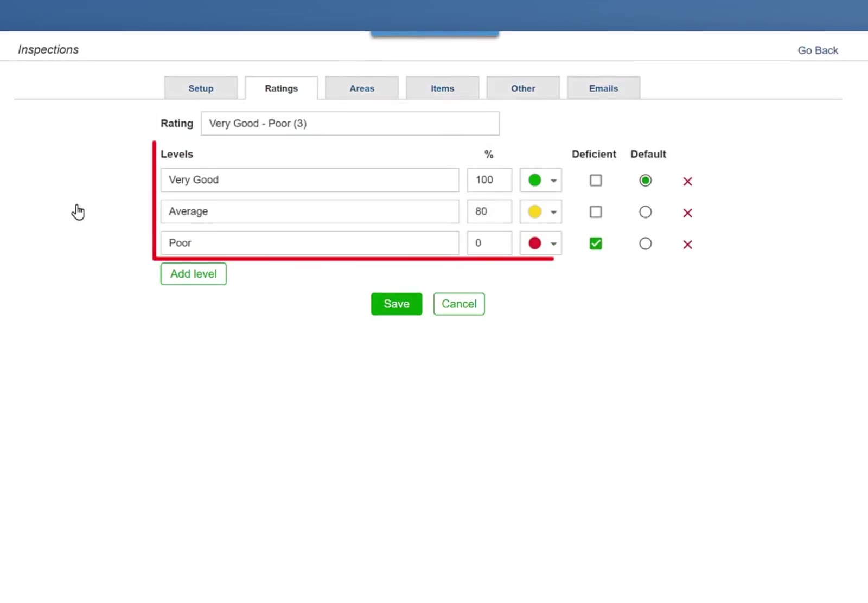Open the green color dropdown for Very Good
868x603 pixels.
[541, 180]
